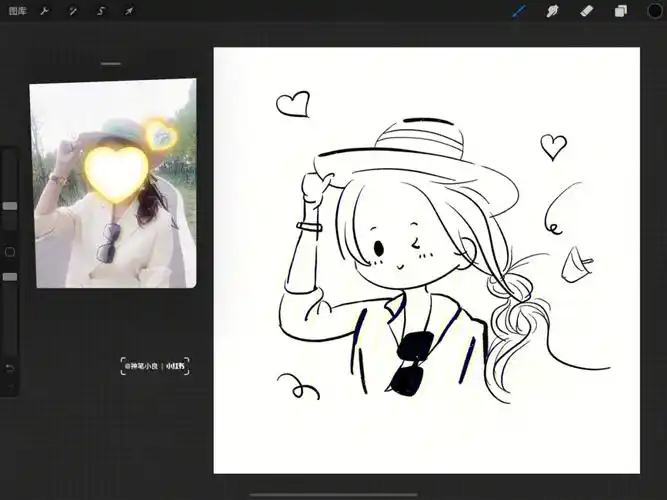Tap the square modify button on sidebar

click(10, 252)
